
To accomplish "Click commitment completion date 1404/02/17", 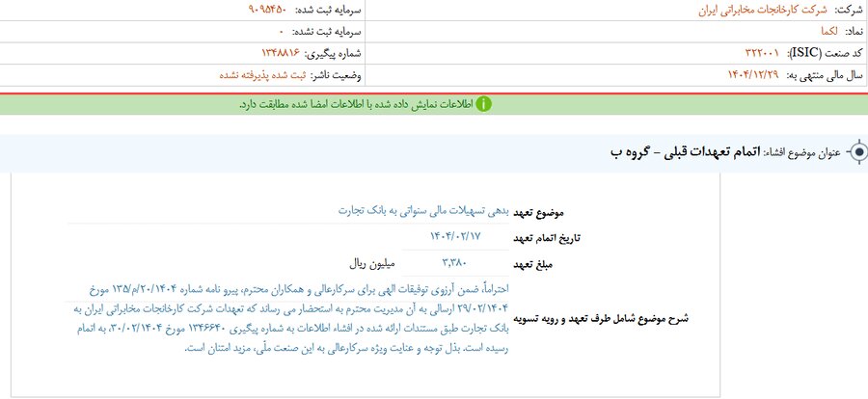I will [454, 236].
